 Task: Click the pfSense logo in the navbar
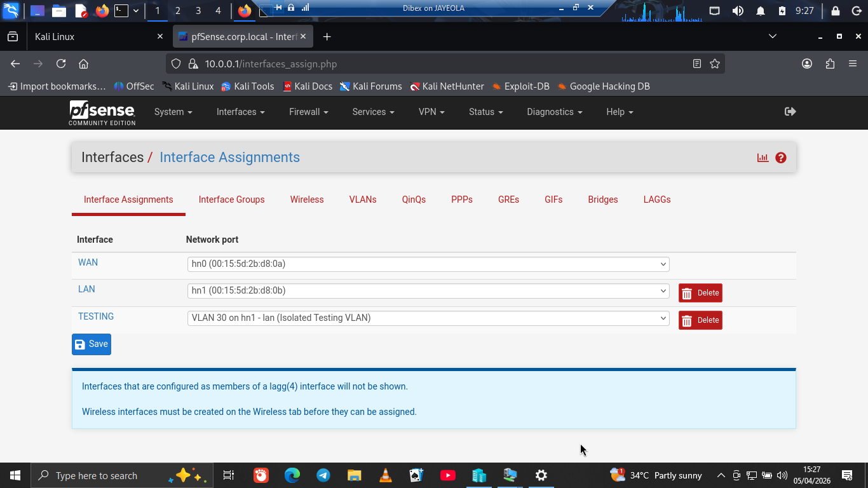click(102, 112)
